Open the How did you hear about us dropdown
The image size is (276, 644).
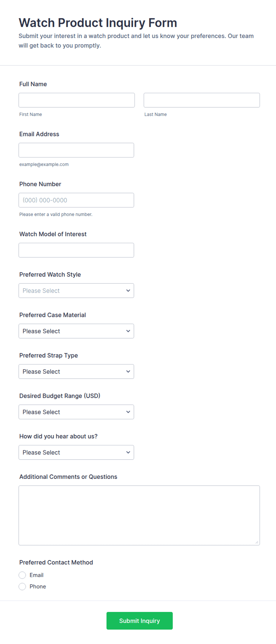pos(76,452)
